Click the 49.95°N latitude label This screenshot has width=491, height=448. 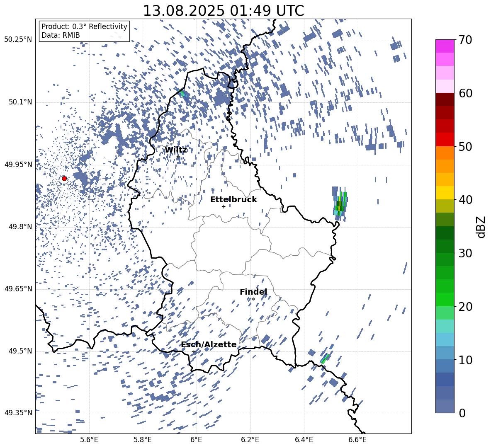(x=18, y=164)
